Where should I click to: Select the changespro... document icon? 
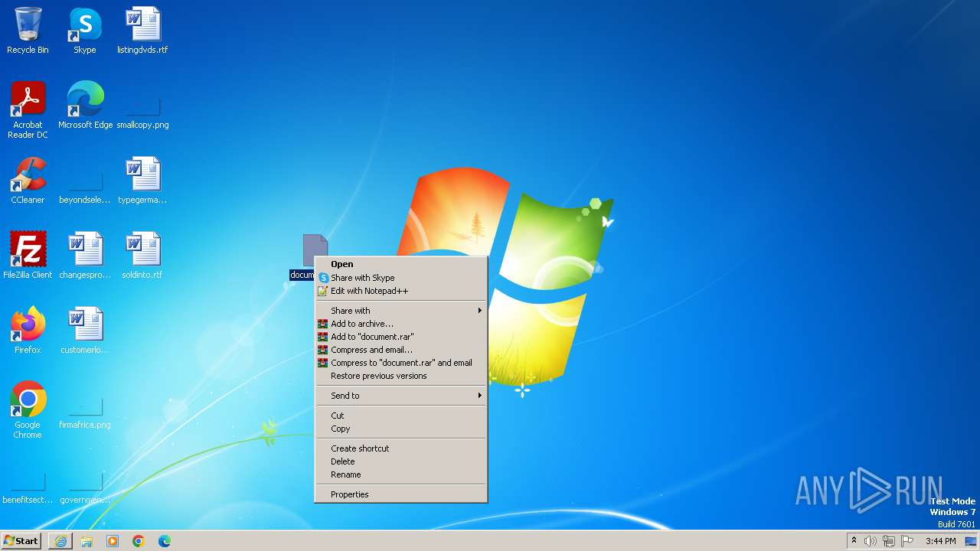85,256
